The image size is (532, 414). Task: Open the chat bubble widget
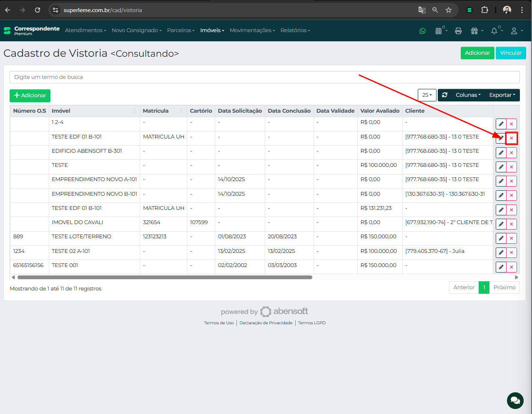point(515,401)
